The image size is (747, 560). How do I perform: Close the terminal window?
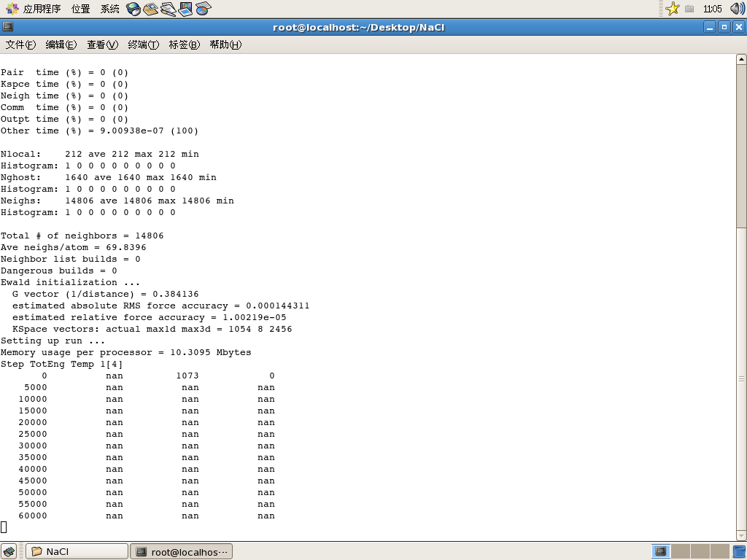coord(739,27)
